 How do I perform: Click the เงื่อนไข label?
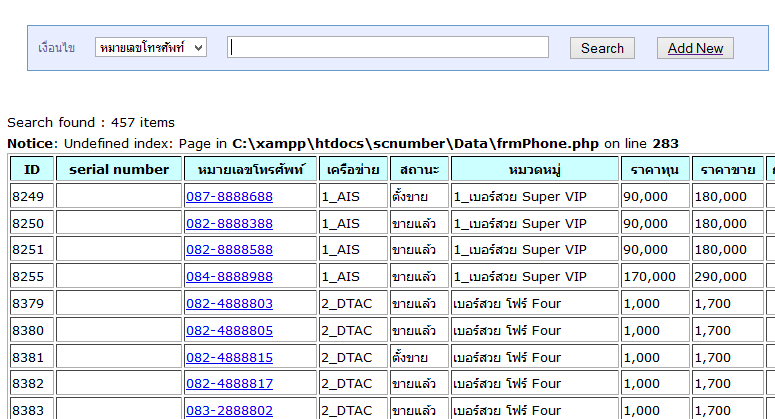56,47
